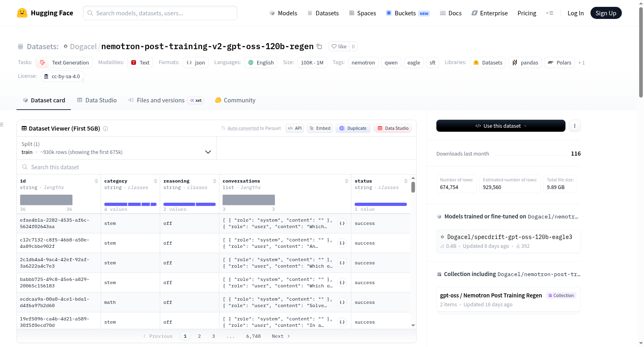Screen dimensions: 644x347
Task: Click the Hugging Face logo icon
Action: [22, 13]
